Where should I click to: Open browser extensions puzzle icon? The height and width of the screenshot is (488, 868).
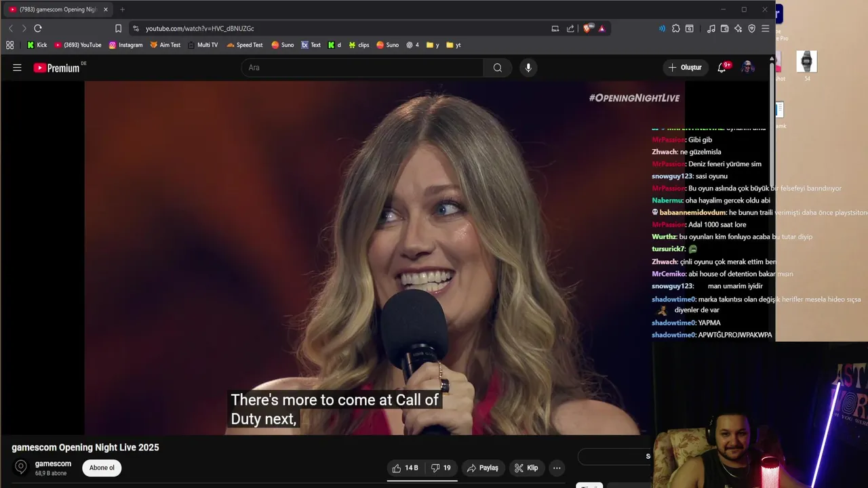[x=676, y=28]
